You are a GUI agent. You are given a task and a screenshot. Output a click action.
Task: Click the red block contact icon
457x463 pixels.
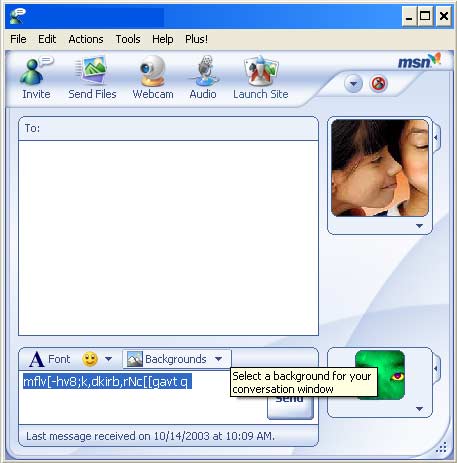(x=379, y=83)
